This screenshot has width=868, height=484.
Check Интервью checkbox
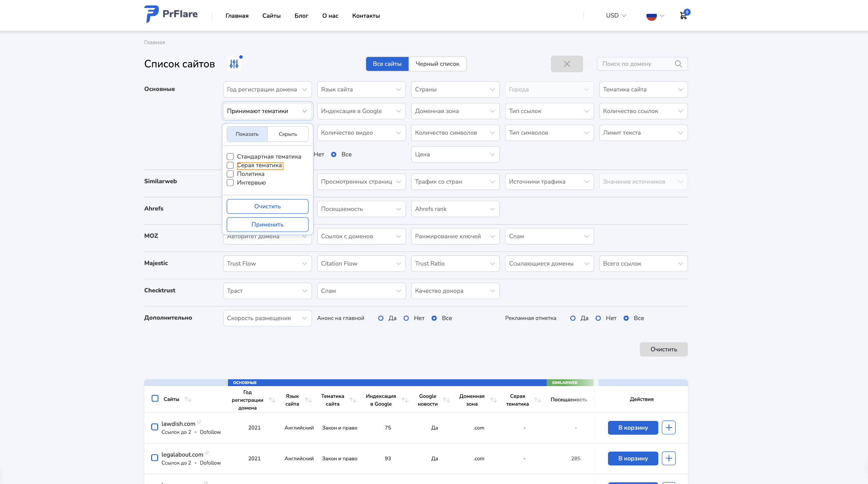pyautogui.click(x=230, y=183)
